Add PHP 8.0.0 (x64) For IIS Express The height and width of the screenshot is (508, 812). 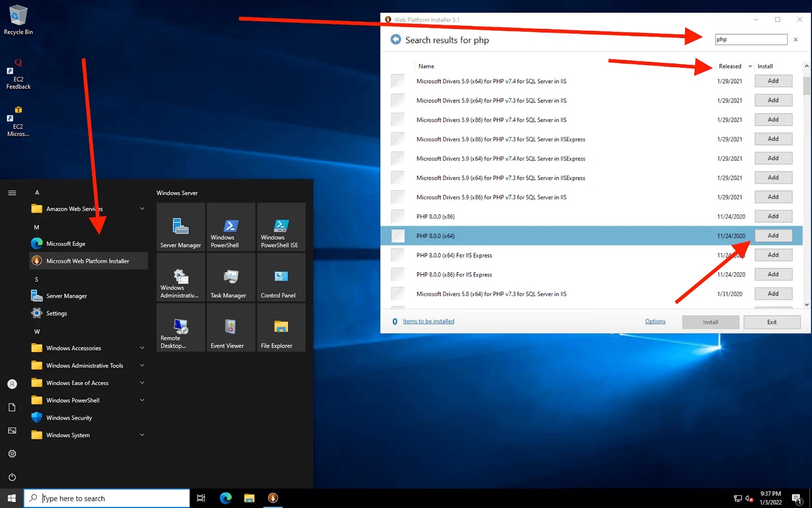[x=773, y=255]
